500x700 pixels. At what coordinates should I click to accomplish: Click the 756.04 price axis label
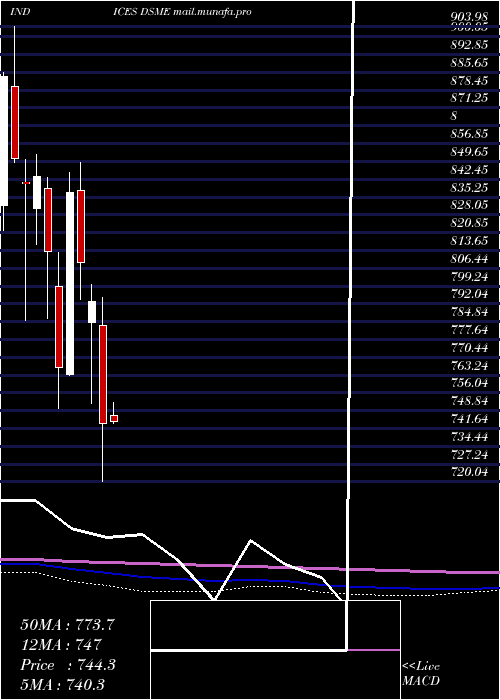[468, 383]
